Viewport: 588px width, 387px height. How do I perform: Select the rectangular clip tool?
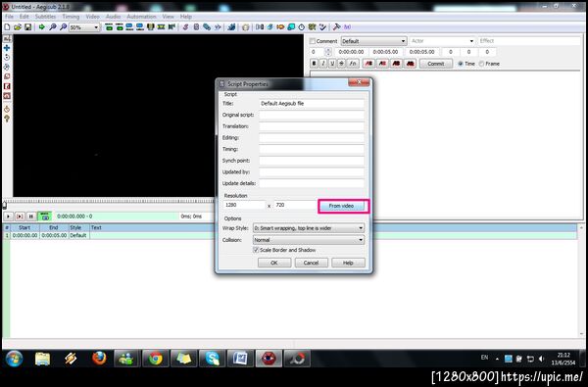coord(7,86)
